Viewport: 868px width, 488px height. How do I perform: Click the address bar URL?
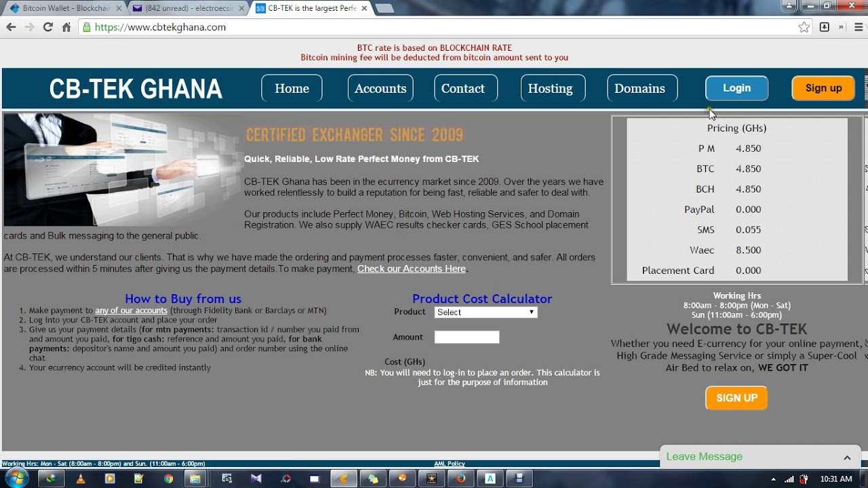pos(160,27)
